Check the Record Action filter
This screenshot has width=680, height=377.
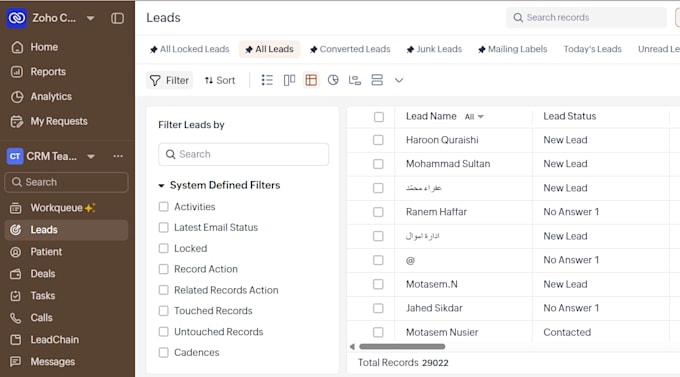point(163,269)
